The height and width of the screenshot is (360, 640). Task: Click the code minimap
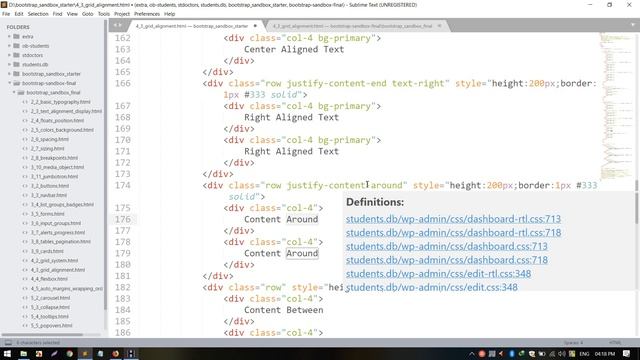coord(616,106)
